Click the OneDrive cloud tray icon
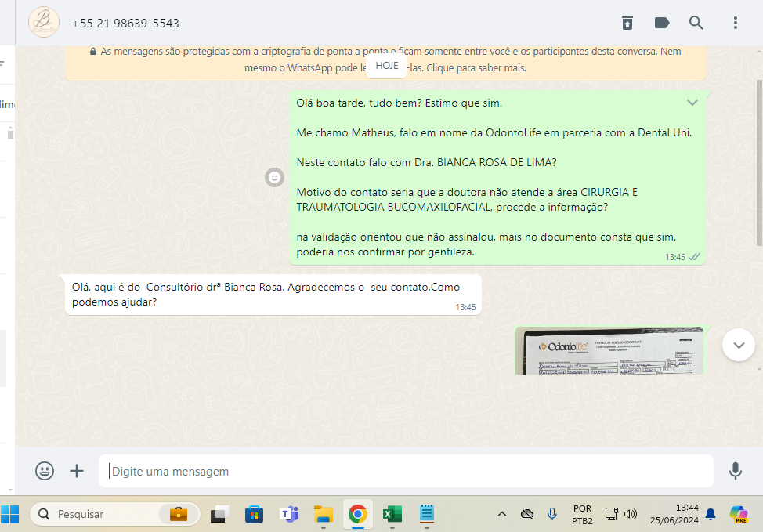 [527, 514]
